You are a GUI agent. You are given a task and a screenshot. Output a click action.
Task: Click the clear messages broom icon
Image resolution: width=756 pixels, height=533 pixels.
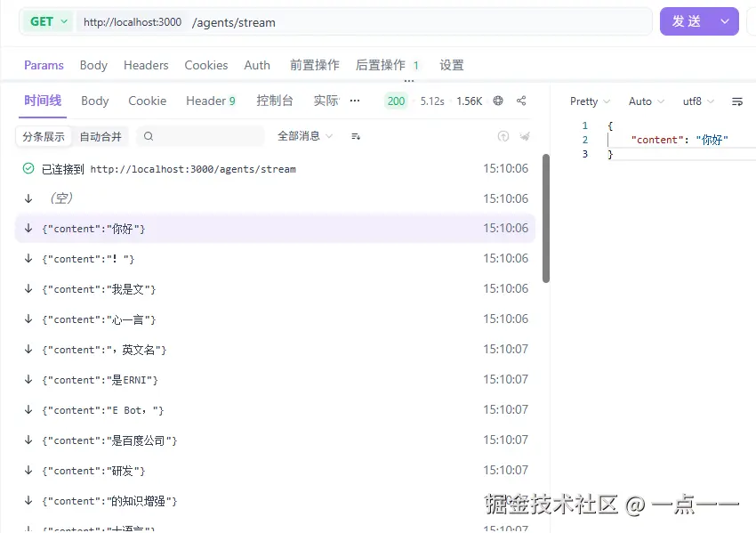pos(525,136)
